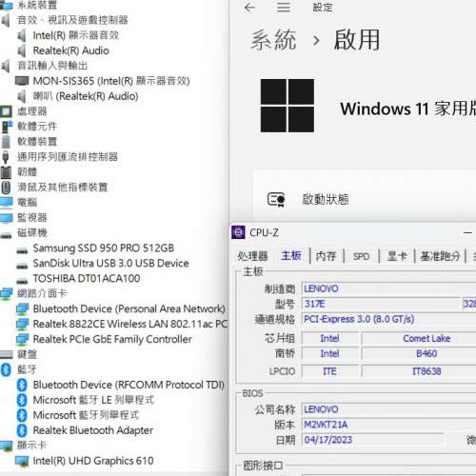Select Realtek Bluetooth Adapter

93,430
